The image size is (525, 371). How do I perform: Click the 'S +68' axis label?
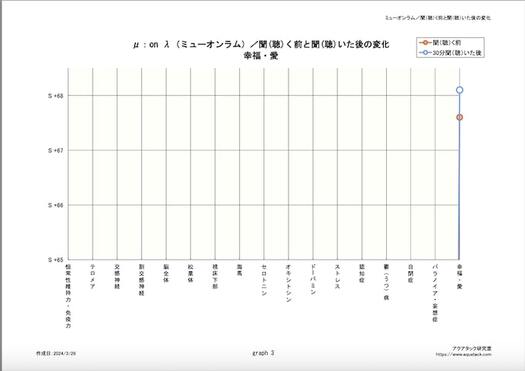[56, 96]
